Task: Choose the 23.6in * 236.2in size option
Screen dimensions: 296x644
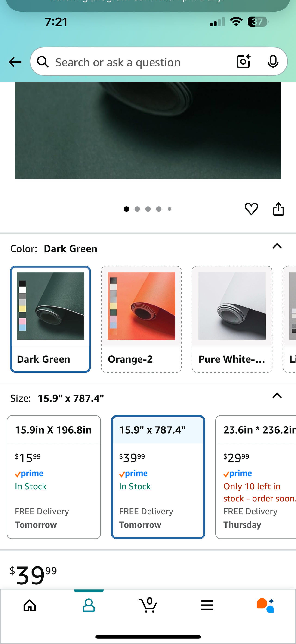Action: [x=256, y=477]
